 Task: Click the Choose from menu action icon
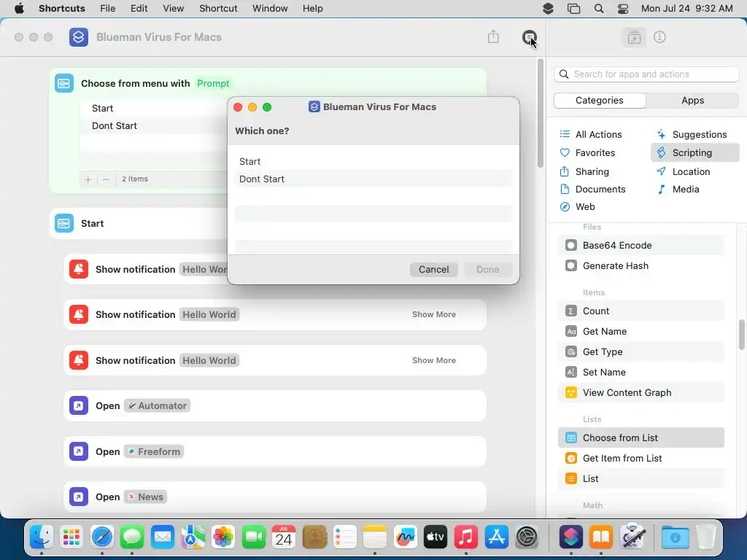pyautogui.click(x=64, y=83)
